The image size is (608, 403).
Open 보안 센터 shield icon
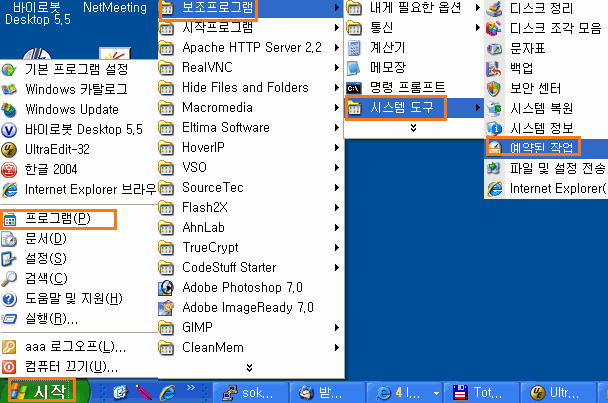494,89
